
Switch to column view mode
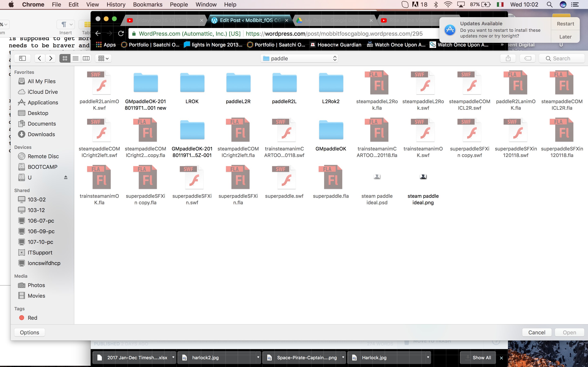click(x=86, y=58)
